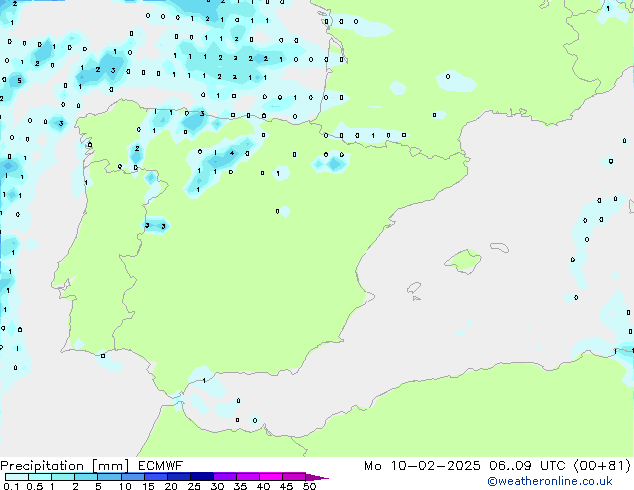This screenshot has height=490, width=634.
Task: Select the navy swatch between 25 and 30
Action: tap(202, 477)
